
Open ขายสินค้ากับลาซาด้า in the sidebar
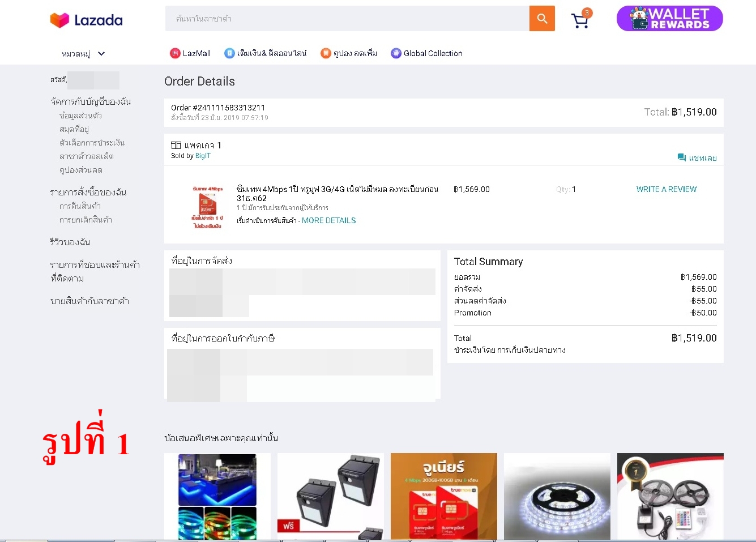89,301
